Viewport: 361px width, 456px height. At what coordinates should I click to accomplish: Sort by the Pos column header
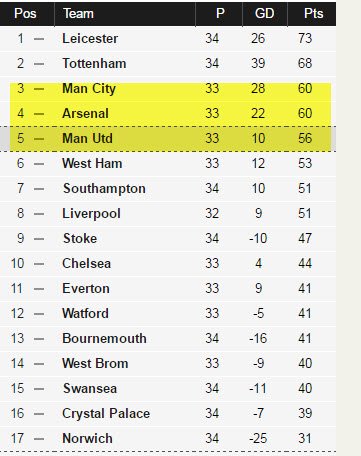[25, 14]
